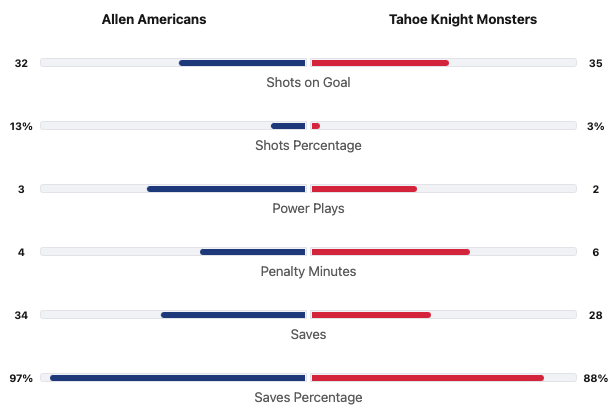Click the blue Shots Percentage bar
This screenshot has width=616, height=414.
click(288, 126)
